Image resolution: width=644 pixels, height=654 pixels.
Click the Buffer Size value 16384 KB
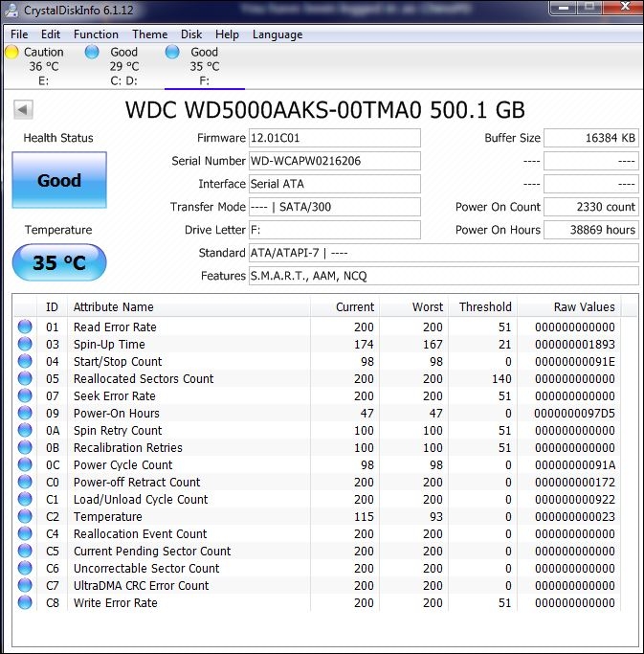(x=591, y=138)
